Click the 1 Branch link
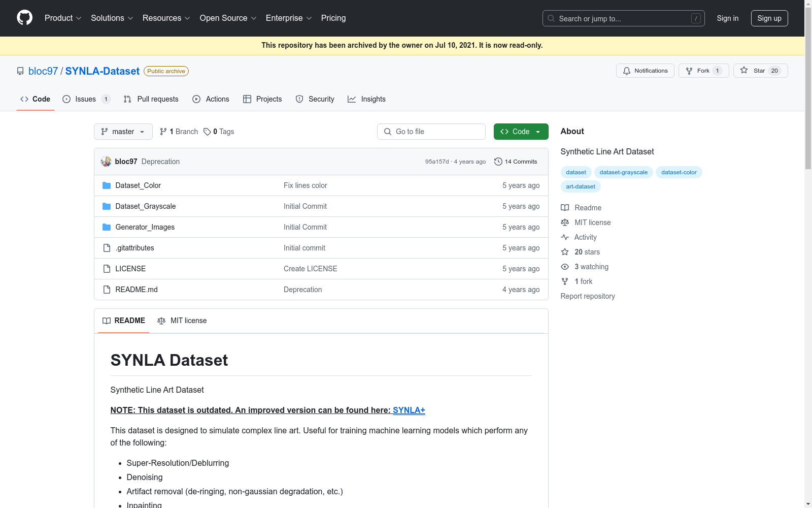The image size is (812, 508). (x=179, y=132)
